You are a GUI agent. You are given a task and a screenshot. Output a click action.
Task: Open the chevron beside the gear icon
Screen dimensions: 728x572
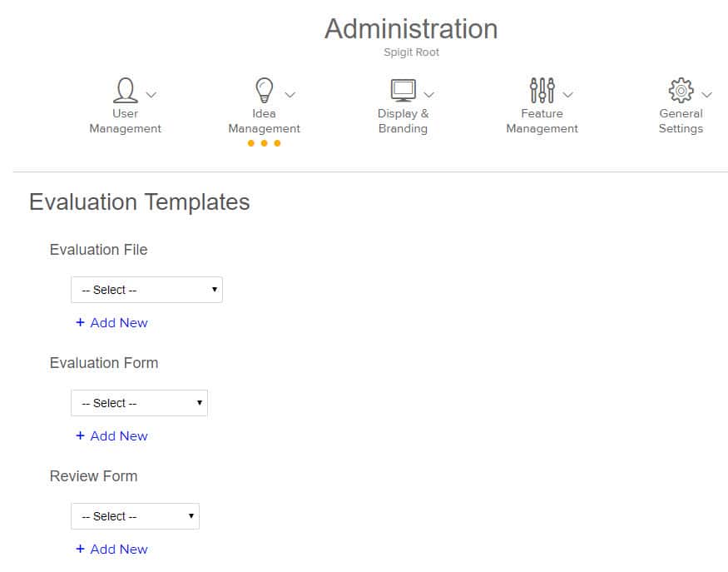pos(707,95)
